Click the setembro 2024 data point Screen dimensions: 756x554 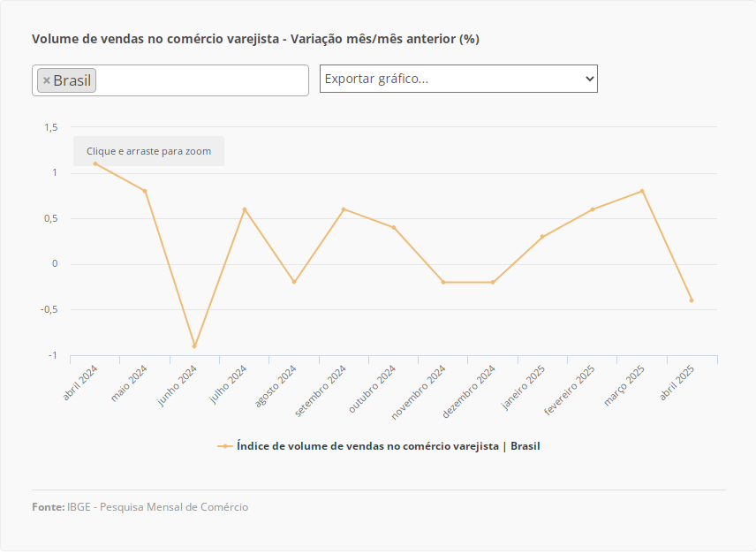[344, 209]
